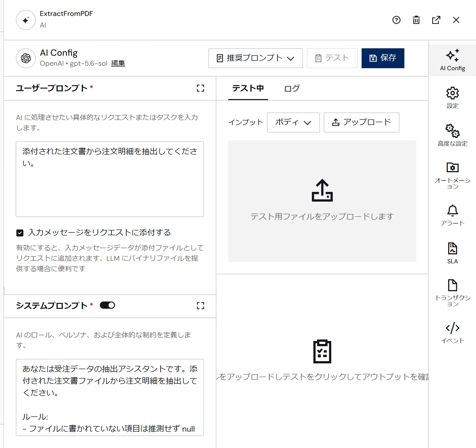Switch to the ログ tab
Viewport: 476px width, 448px height.
(x=292, y=88)
